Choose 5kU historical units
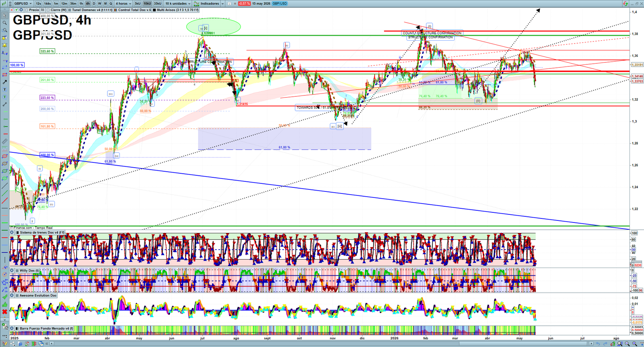Image resolution: width=644 pixels, height=347 pixels. tap(138, 4)
